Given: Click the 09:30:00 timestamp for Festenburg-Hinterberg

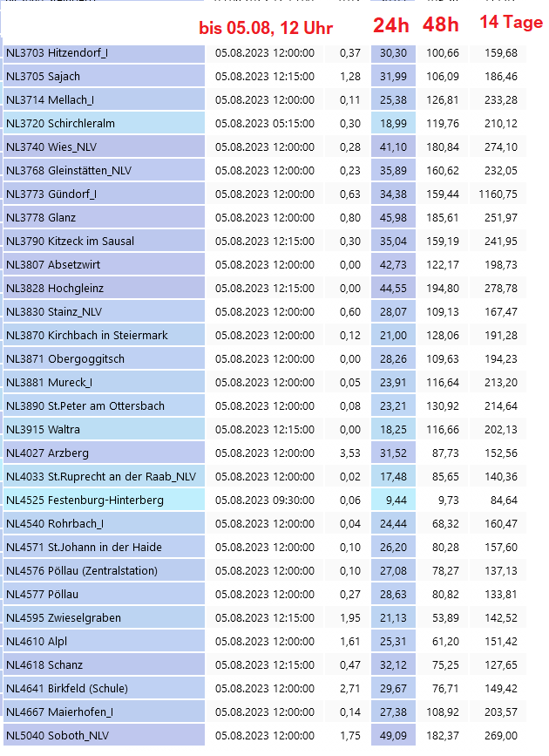Looking at the screenshot, I should coord(265,500).
